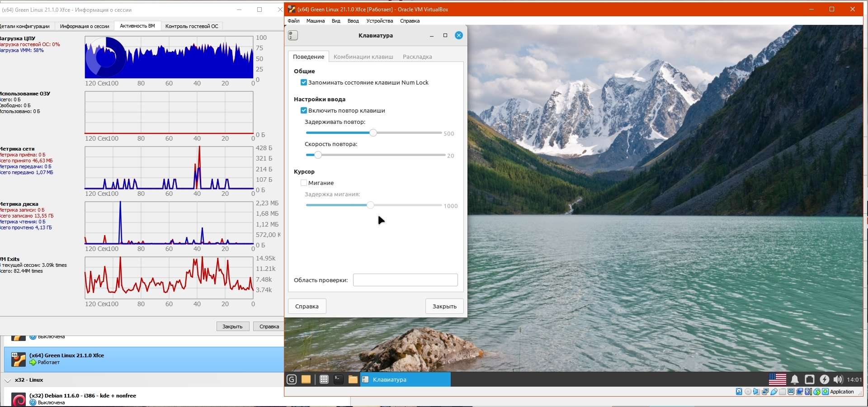This screenshot has height=407, width=868.
Task: Click the audio indicator in VirtualBox status bar
Action: pyautogui.click(x=756, y=392)
